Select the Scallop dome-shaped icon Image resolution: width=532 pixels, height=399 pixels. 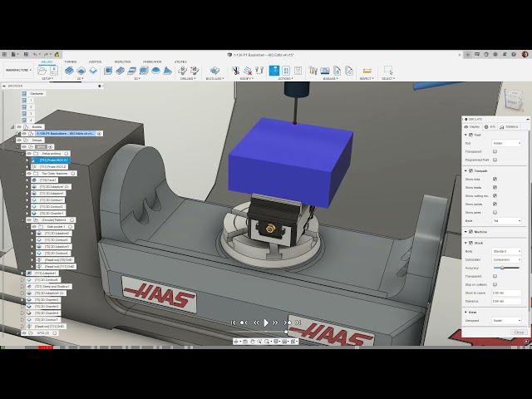[x=155, y=71]
